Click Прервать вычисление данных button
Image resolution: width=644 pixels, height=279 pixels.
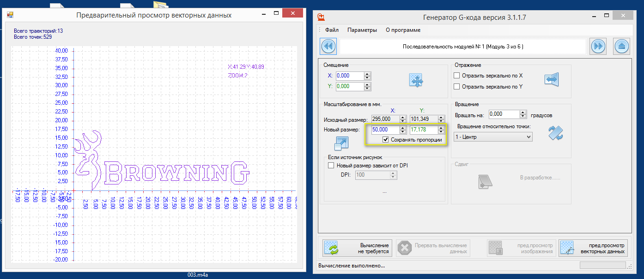(432, 248)
